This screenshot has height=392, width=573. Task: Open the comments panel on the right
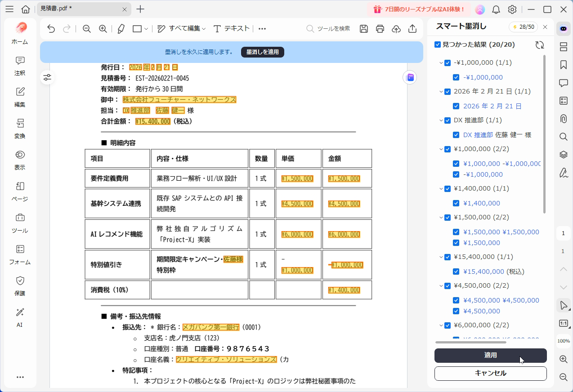pyautogui.click(x=563, y=83)
